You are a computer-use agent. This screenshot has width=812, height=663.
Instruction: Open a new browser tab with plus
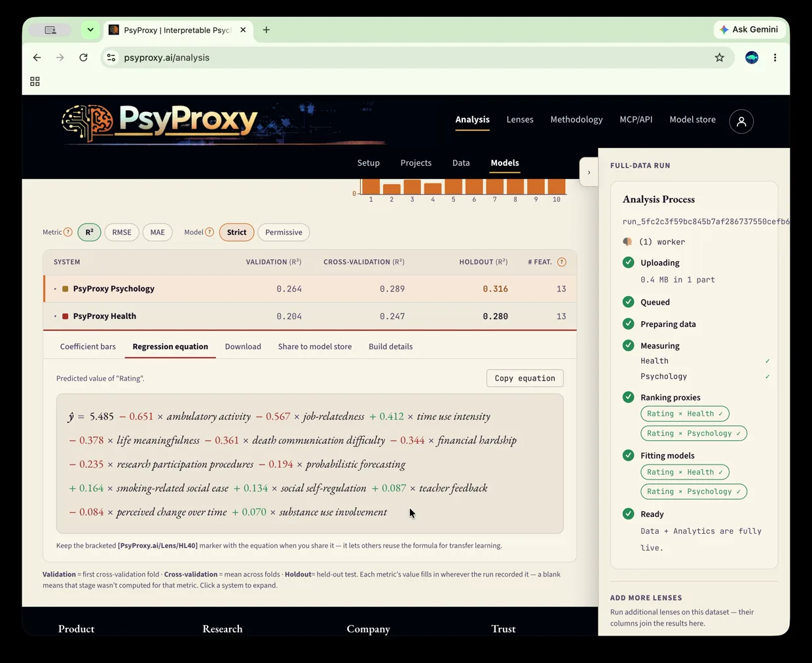pyautogui.click(x=266, y=30)
